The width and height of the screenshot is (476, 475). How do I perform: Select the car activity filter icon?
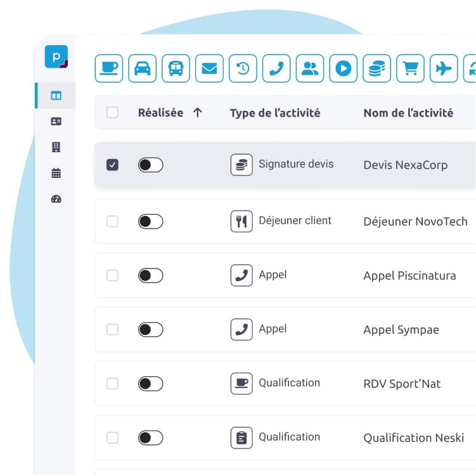tap(143, 68)
